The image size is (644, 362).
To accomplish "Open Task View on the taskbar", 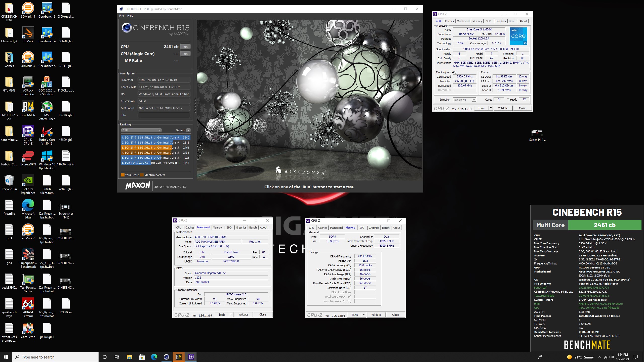I will pos(117,357).
